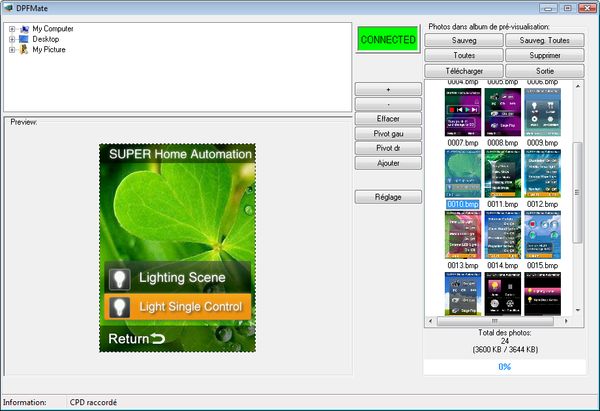This screenshot has width=600, height=411.
Task: Click the plus (+) button
Action: tap(388, 89)
